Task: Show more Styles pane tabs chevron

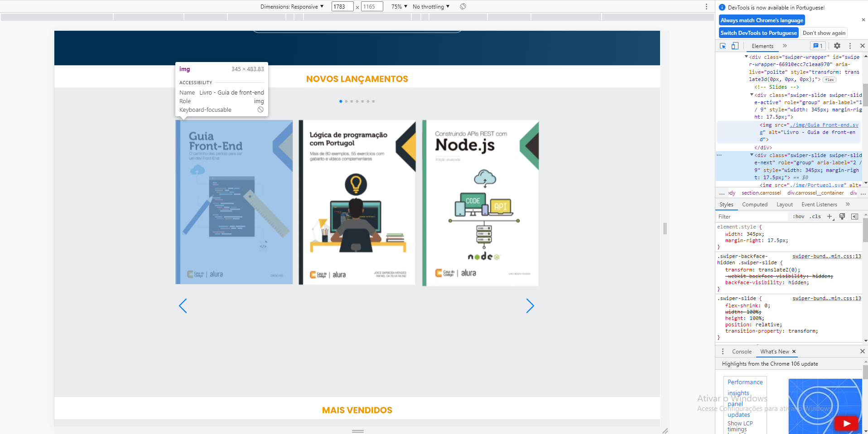Action: point(848,205)
